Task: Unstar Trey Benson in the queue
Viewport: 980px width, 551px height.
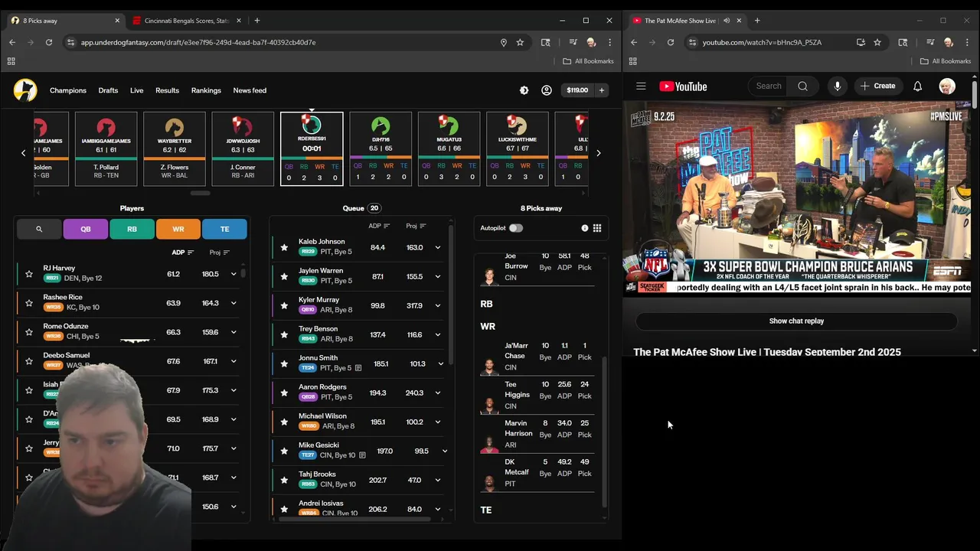Action: 284,334
